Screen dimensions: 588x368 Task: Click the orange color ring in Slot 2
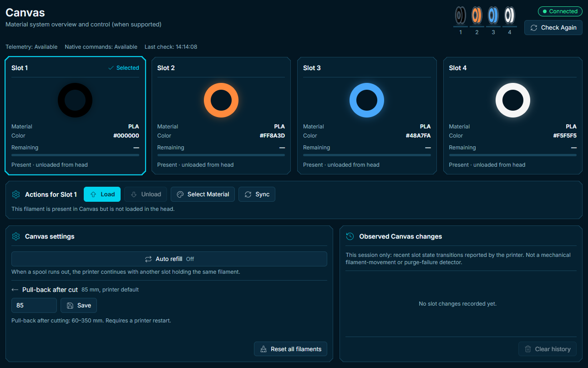click(221, 100)
